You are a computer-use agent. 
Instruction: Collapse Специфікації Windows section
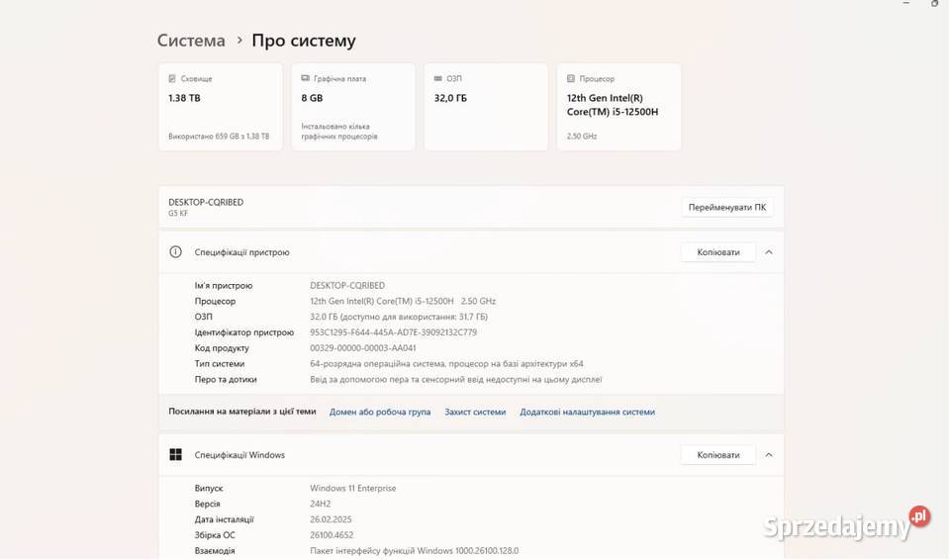(x=769, y=455)
